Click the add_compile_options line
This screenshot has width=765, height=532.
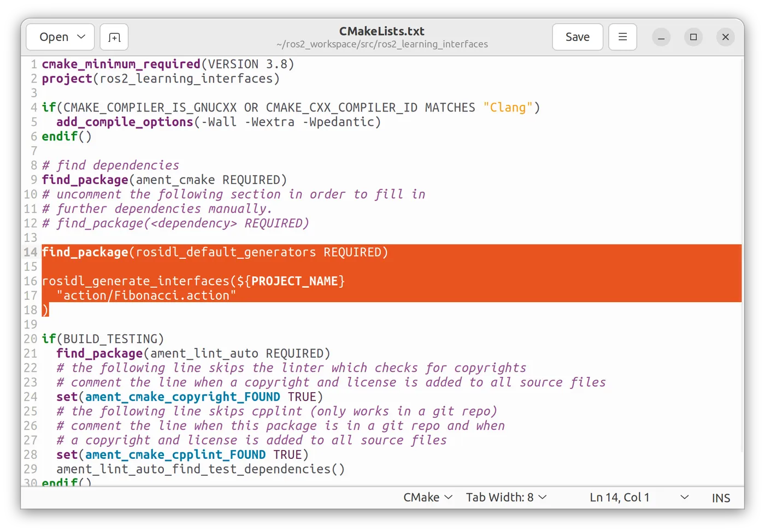coord(219,122)
